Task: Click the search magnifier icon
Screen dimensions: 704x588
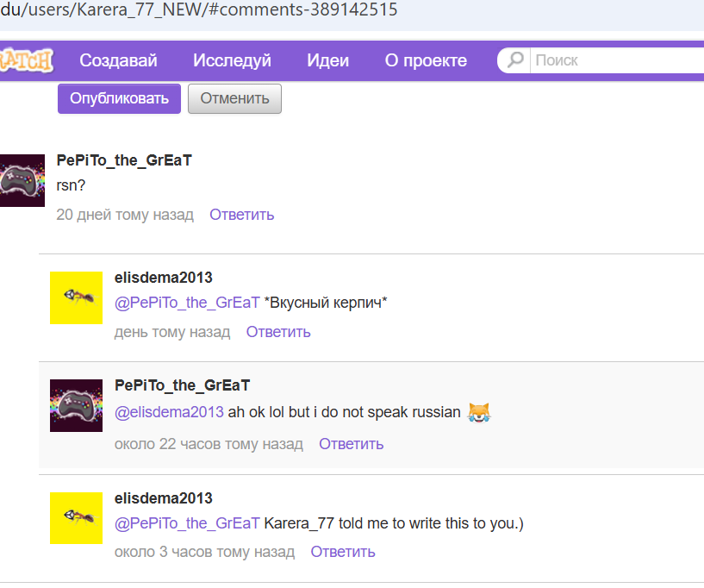Action: pos(516,60)
